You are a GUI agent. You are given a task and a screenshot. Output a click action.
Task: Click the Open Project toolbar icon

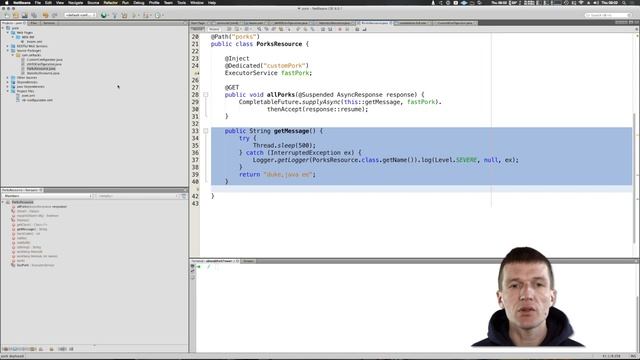pyautogui.click(x=25, y=15)
